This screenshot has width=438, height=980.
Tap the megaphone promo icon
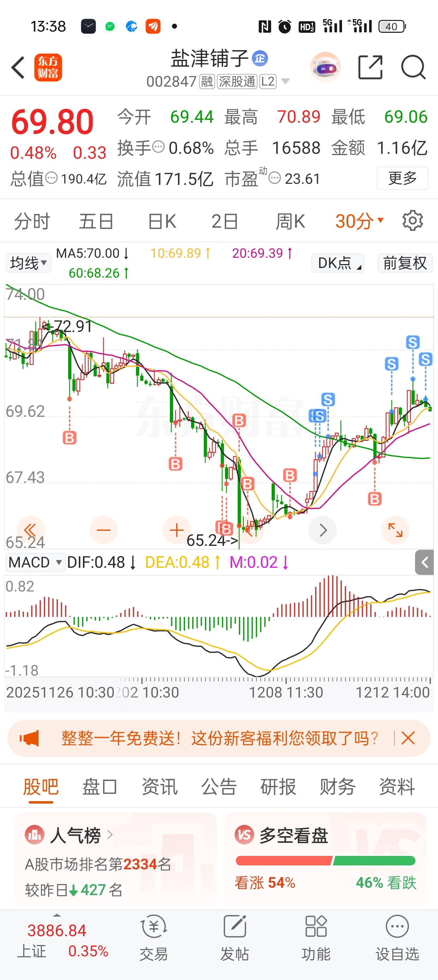(x=29, y=738)
